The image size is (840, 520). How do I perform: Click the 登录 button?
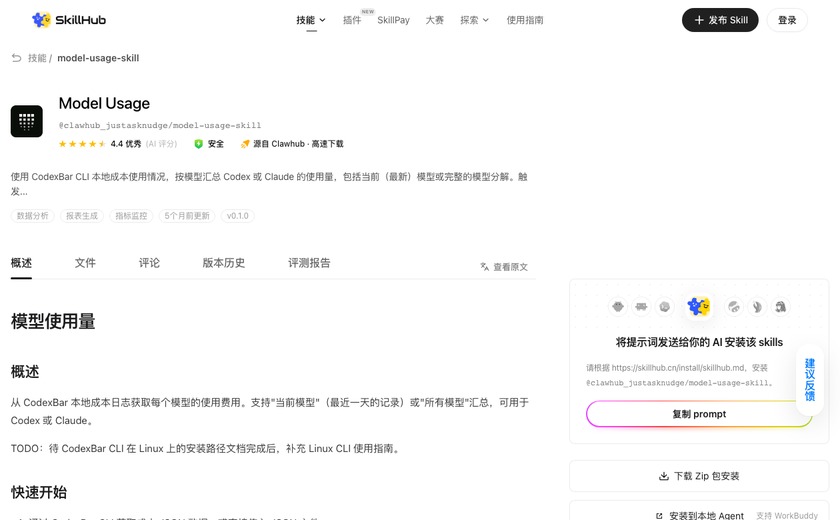pos(787,20)
